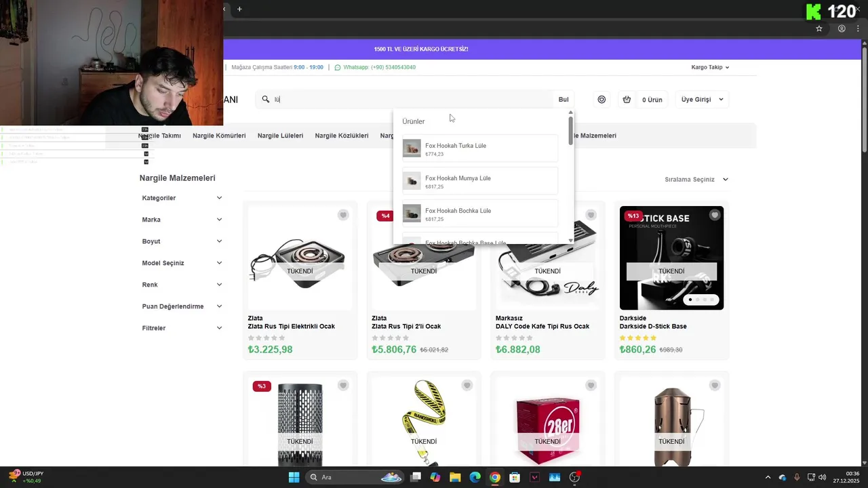This screenshot has width=868, height=488.
Task: Open the shopping basket icon
Action: coord(627,100)
